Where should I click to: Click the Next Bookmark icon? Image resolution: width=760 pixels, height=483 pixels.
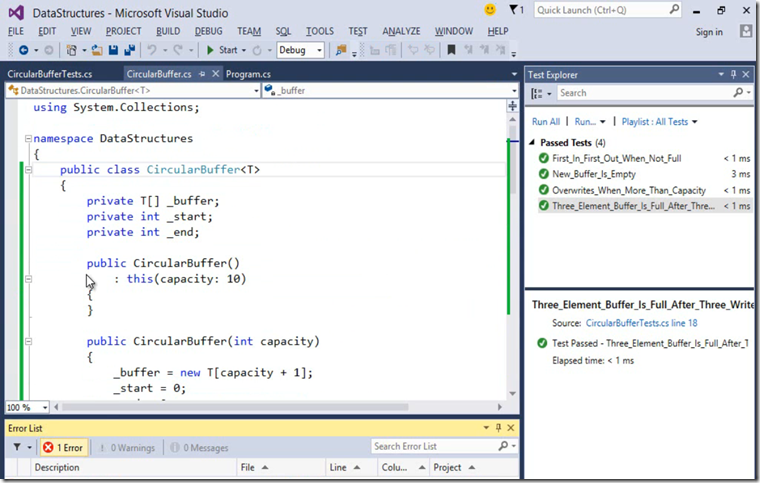pos(484,50)
